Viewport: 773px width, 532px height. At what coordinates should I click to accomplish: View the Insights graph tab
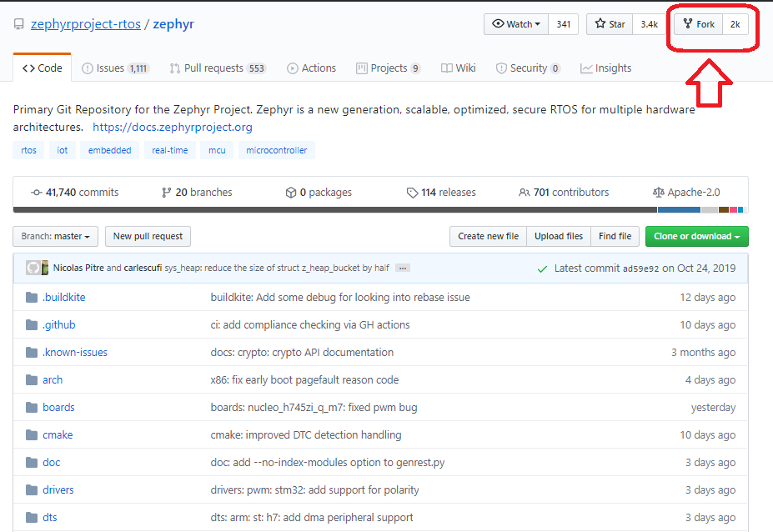(605, 68)
